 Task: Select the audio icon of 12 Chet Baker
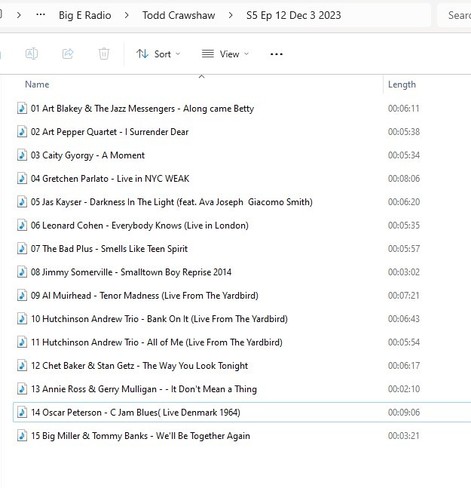click(22, 365)
